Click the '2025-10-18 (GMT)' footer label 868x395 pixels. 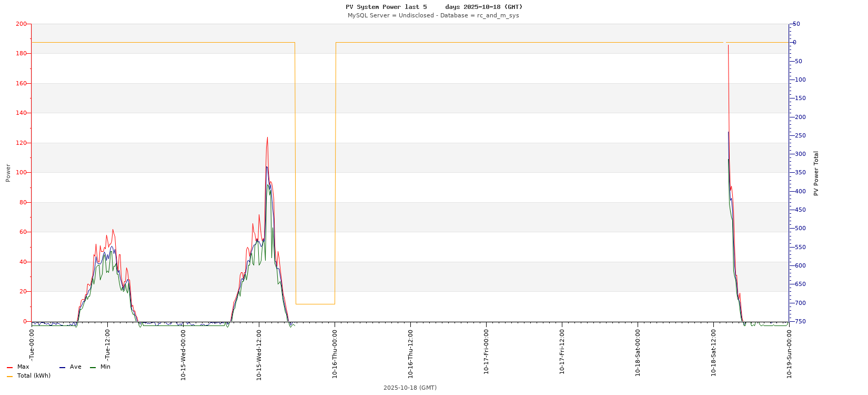(x=410, y=388)
